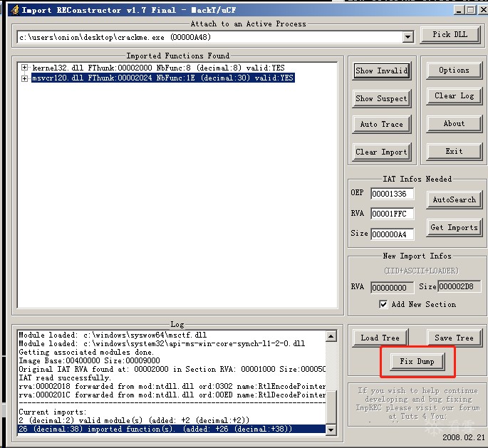Select the log line 'IAT read successfully.'

coord(65,377)
